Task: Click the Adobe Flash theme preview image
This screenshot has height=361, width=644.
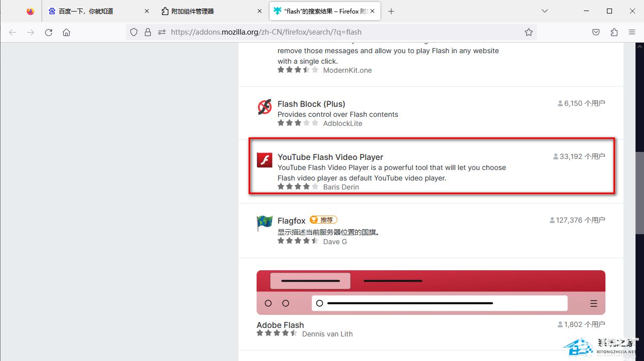Action: point(431,292)
